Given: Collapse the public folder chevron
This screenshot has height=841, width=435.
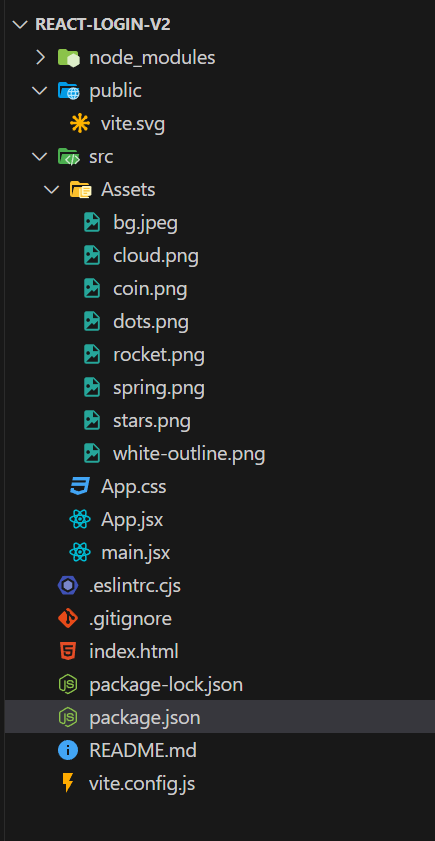Looking at the screenshot, I should 40,91.
